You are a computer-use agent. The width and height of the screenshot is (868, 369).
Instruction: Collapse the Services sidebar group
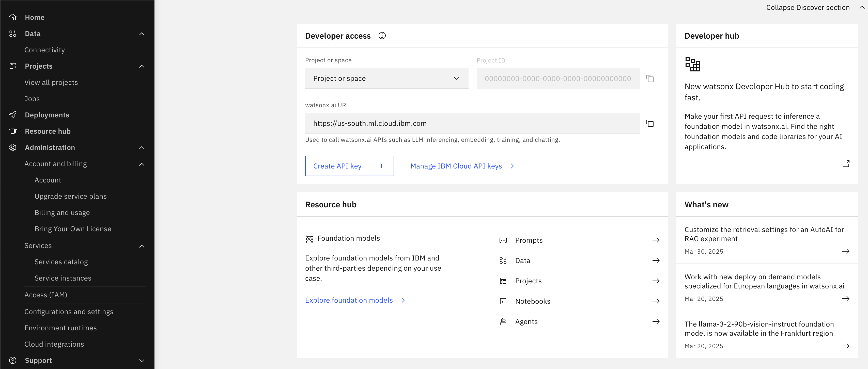tap(142, 246)
